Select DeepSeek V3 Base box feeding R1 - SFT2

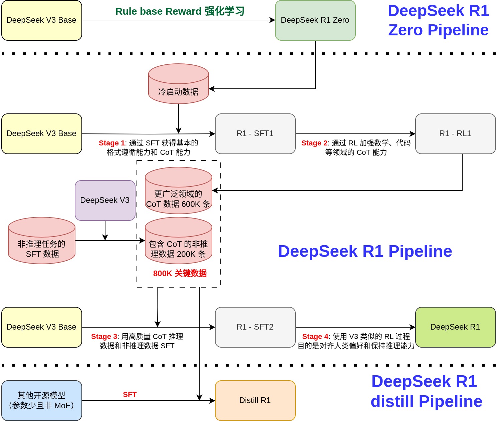coord(42,327)
